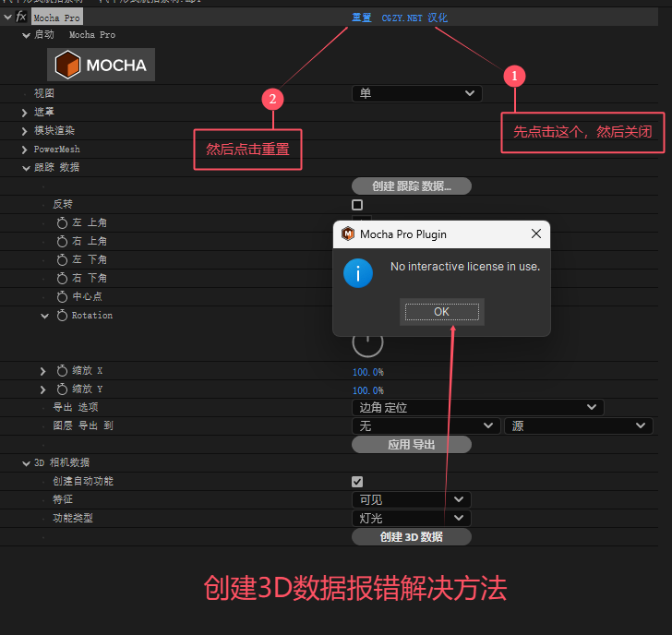
Task: Click the 功能类型 label
Action: click(x=73, y=518)
